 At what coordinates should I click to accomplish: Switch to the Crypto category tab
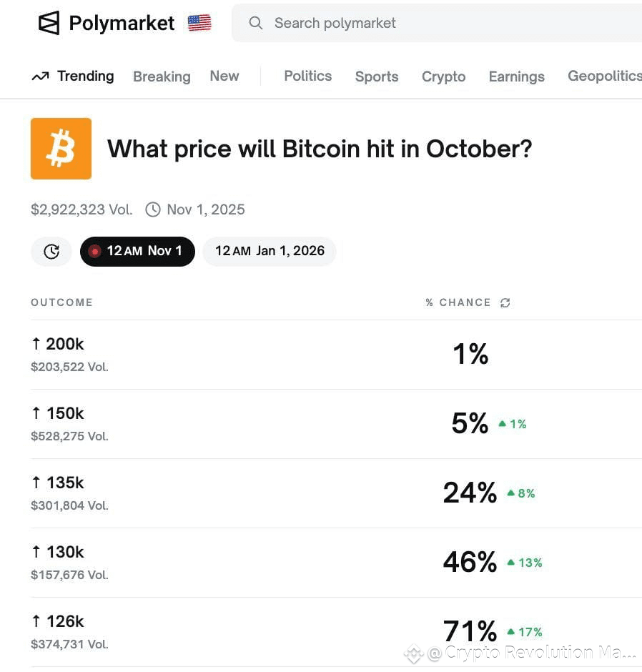(443, 76)
